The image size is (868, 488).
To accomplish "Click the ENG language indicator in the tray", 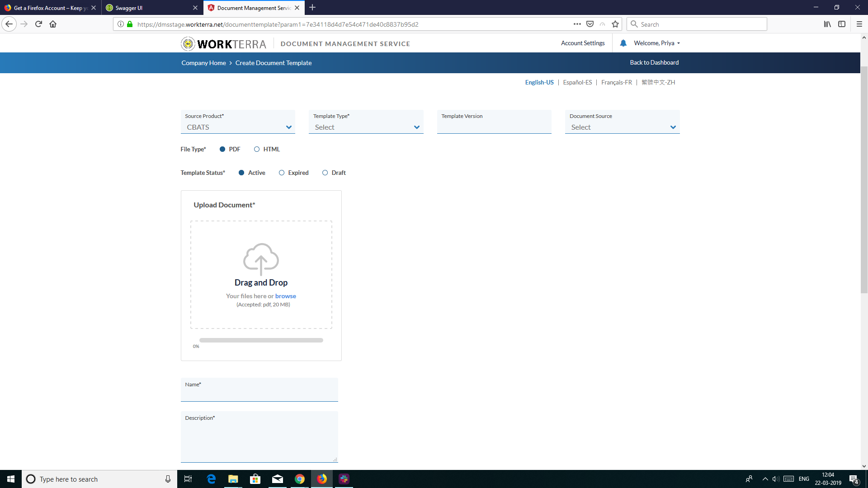I will (804, 479).
